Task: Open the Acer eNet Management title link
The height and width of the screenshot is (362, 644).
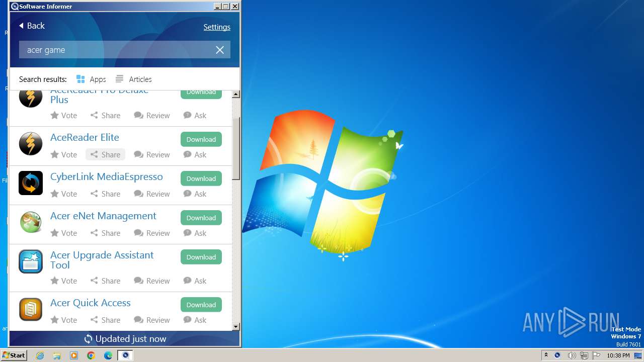Action: (x=103, y=216)
